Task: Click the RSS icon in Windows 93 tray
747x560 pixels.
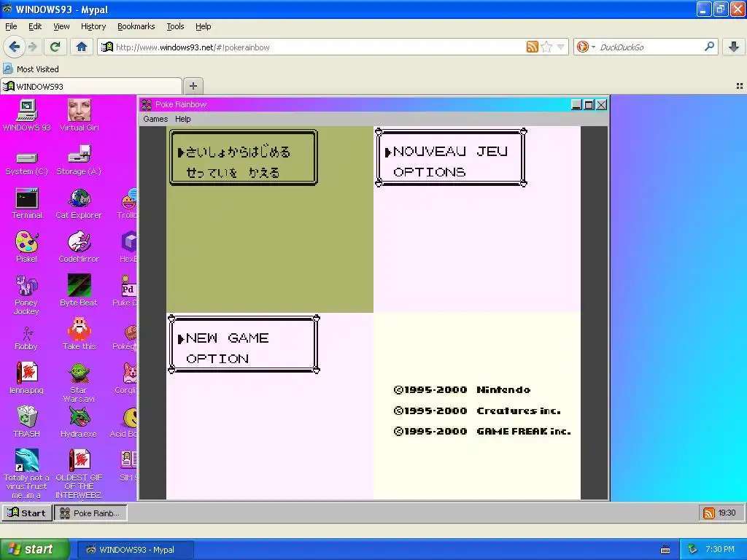Action: pyautogui.click(x=708, y=513)
